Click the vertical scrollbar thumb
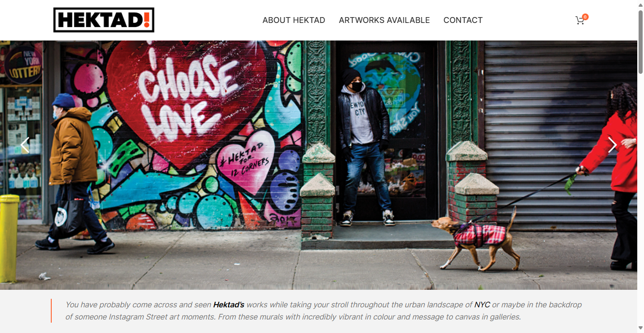 pyautogui.click(x=640, y=42)
